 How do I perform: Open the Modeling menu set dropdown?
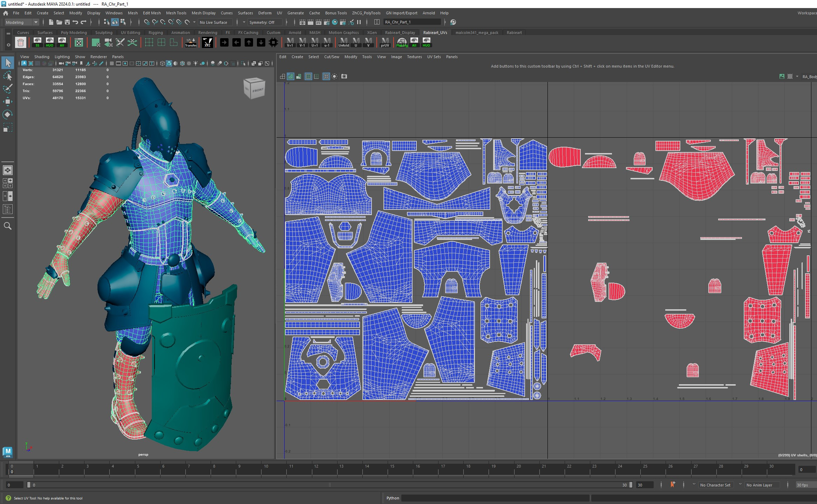pyautogui.click(x=22, y=22)
